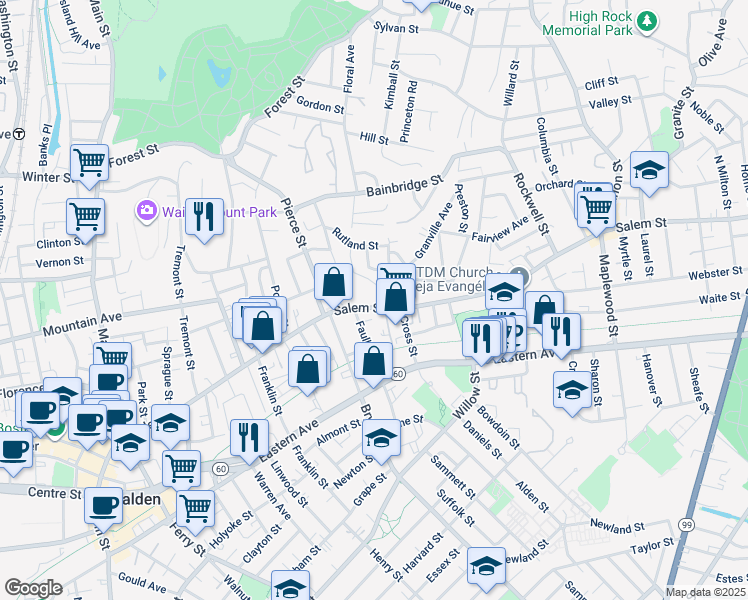Select the school marker near Essex St
This screenshot has width=748, height=600.
click(487, 566)
